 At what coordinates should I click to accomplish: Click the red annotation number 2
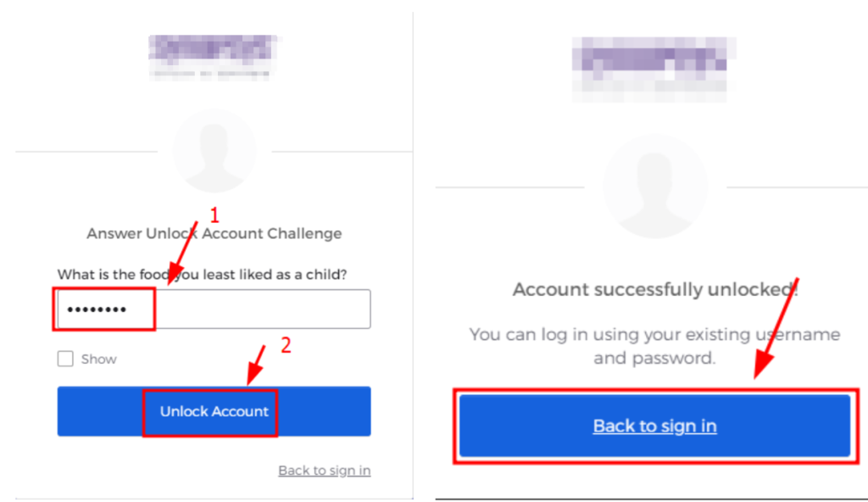[286, 345]
